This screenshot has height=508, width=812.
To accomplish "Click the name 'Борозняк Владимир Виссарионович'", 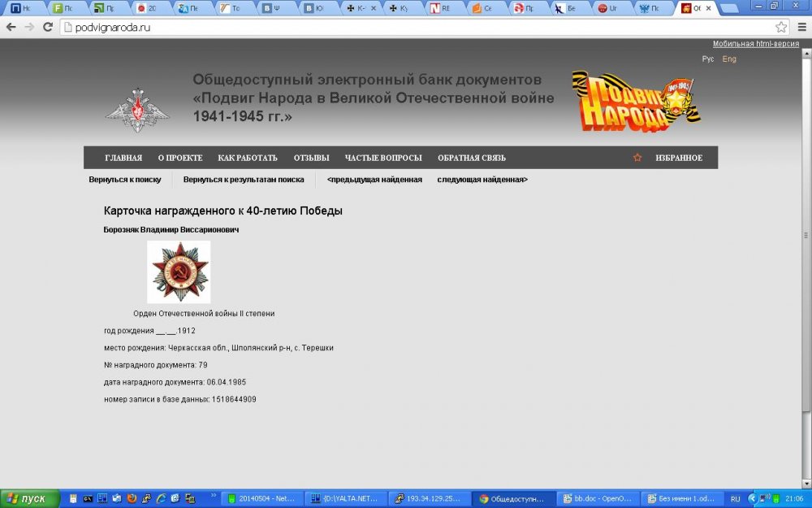I will (171, 230).
